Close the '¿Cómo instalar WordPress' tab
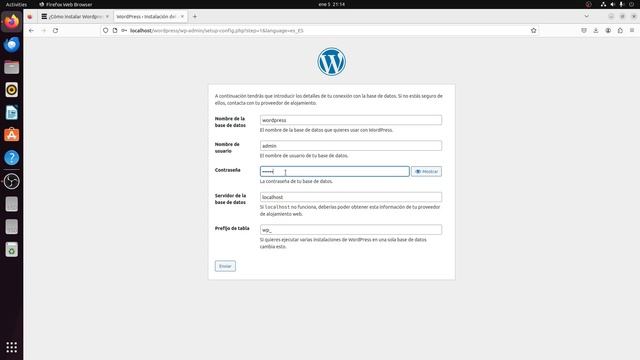The image size is (640, 360). (107, 17)
